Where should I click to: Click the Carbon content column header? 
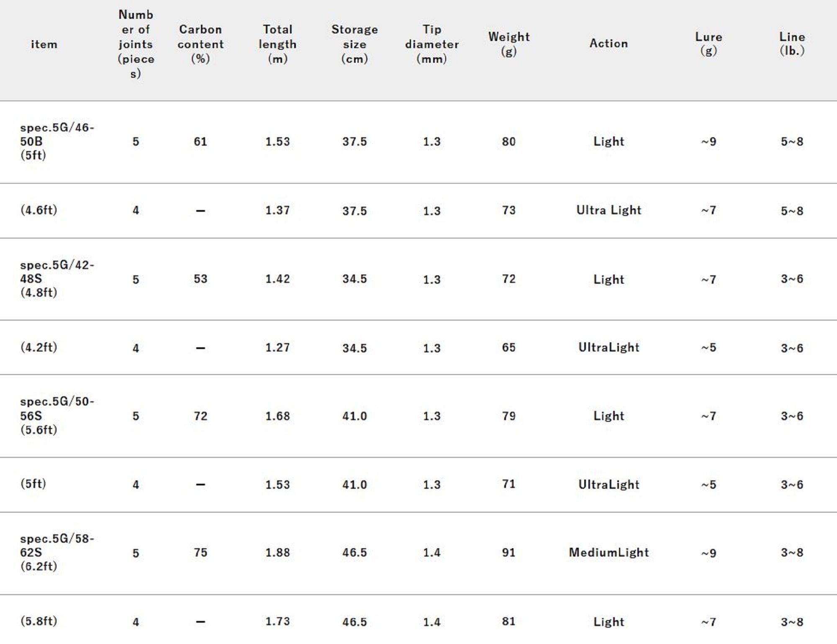point(200,44)
